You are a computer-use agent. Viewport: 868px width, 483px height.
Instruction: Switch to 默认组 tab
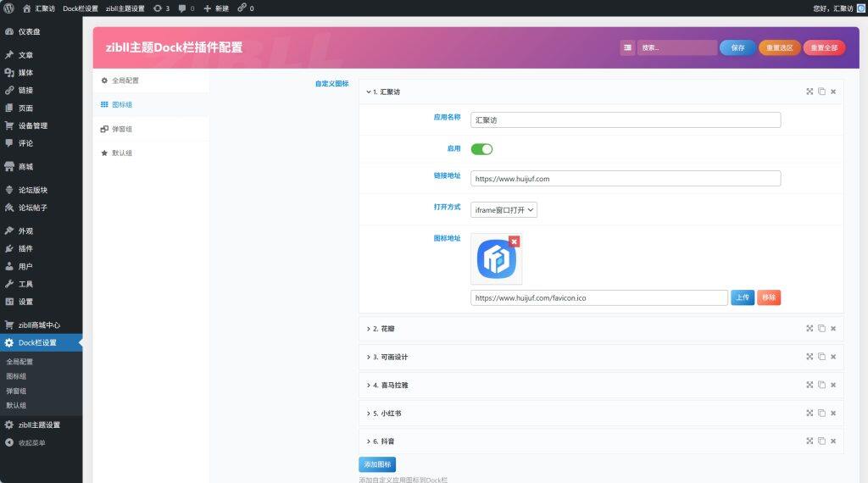click(x=151, y=153)
